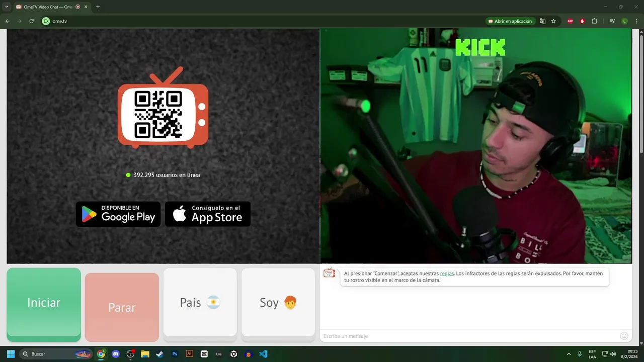Image resolution: width=644 pixels, height=362 pixels.
Task: Open the network status tray icon
Action: [x=605, y=354]
